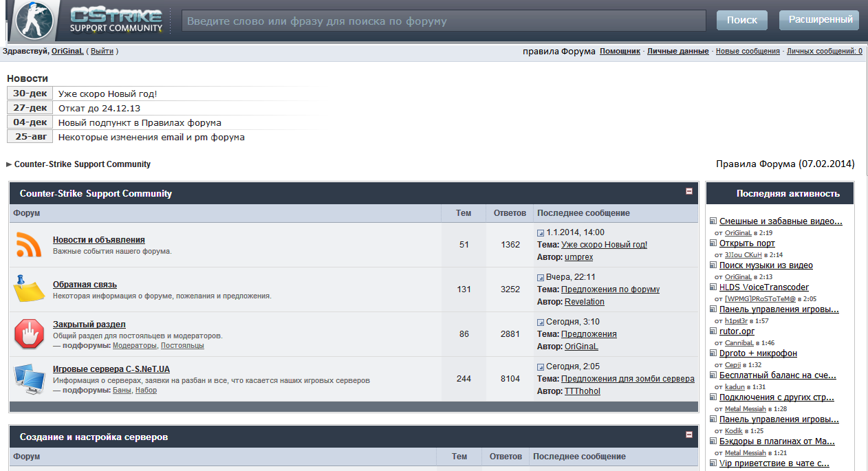Screen dimensions: 868x471
Task: Open the Личные данные menu link
Action: [677, 51]
